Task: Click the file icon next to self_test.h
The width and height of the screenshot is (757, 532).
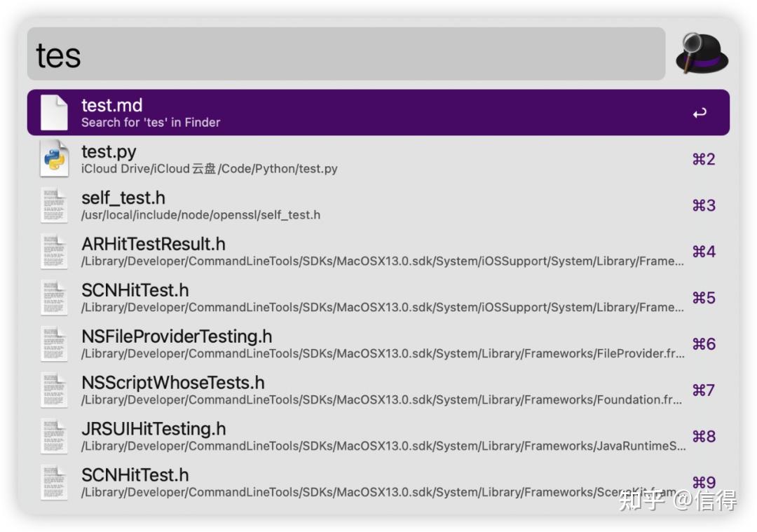Action: click(54, 205)
